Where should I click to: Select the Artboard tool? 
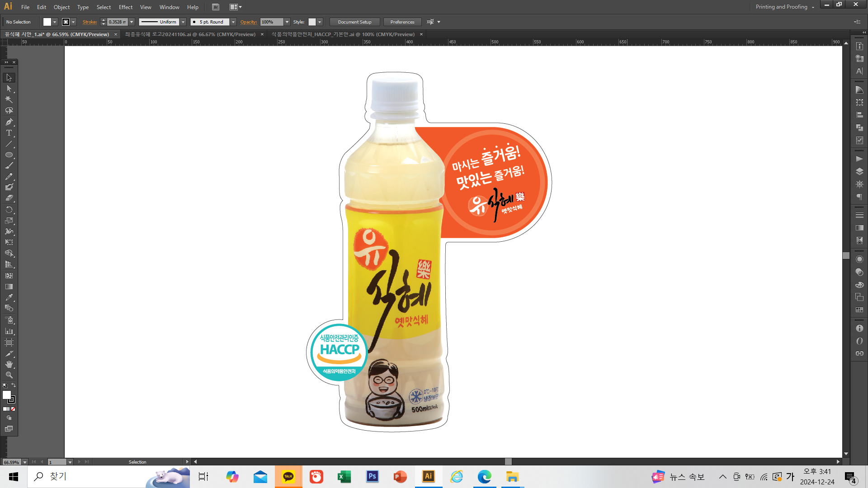[9, 343]
